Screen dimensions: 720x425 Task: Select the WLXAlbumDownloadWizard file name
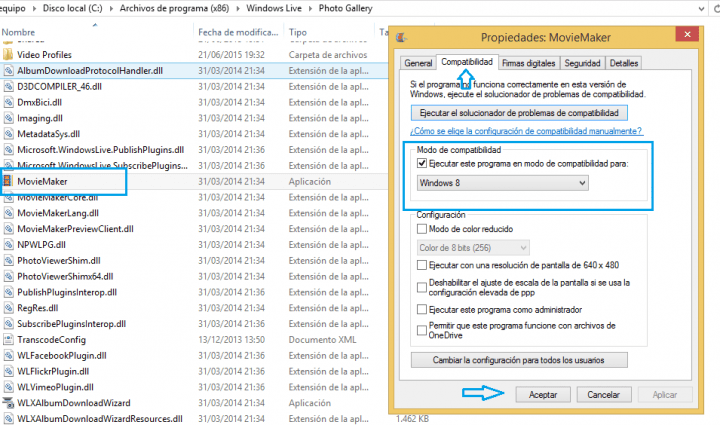click(74, 403)
